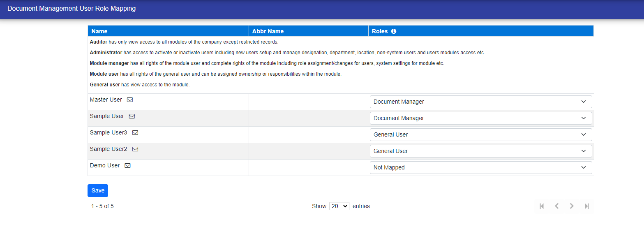Click the envelope icon beside Sample User
The width and height of the screenshot is (644, 241).
pos(132,116)
